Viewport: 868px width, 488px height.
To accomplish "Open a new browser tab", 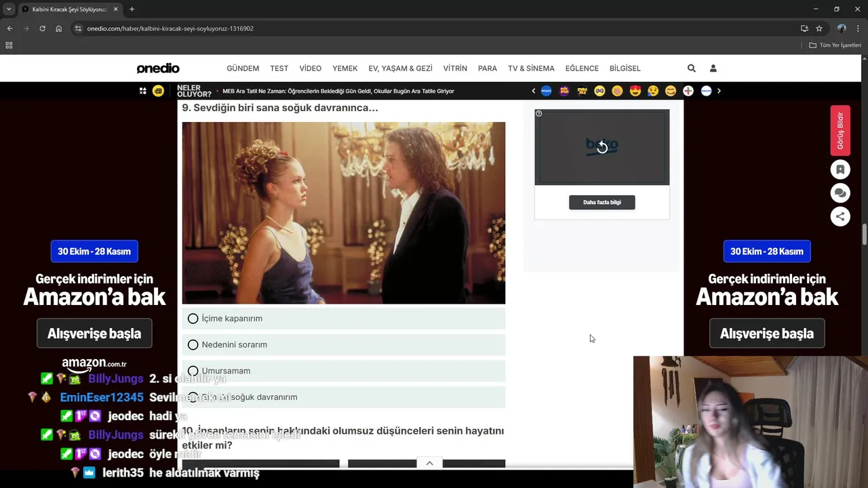I will pyautogui.click(x=132, y=9).
